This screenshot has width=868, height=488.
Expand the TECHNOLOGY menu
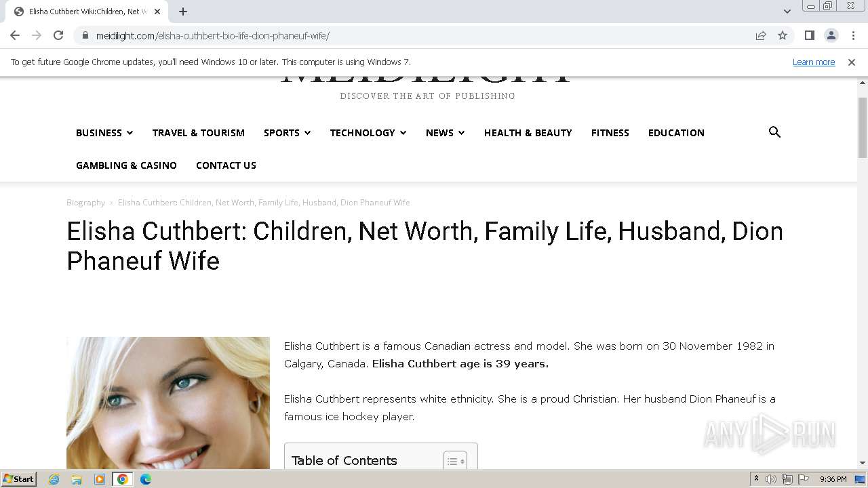click(368, 133)
